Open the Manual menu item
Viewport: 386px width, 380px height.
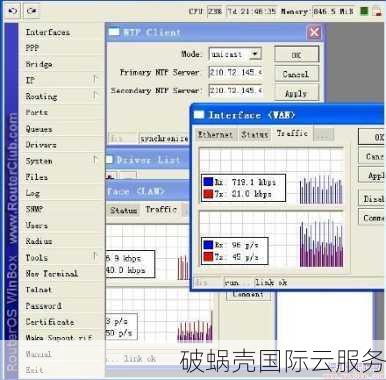(38, 354)
